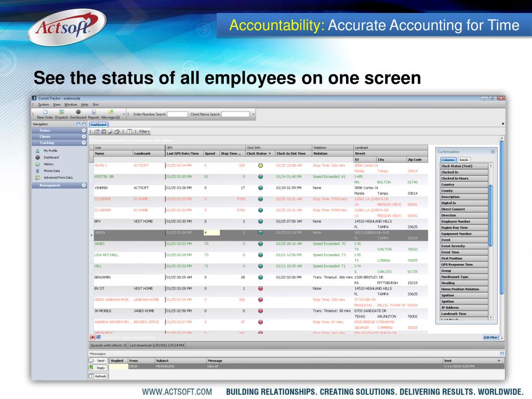532x399 pixels.
Task: Click the Refresh messages button
Action: coord(98,376)
